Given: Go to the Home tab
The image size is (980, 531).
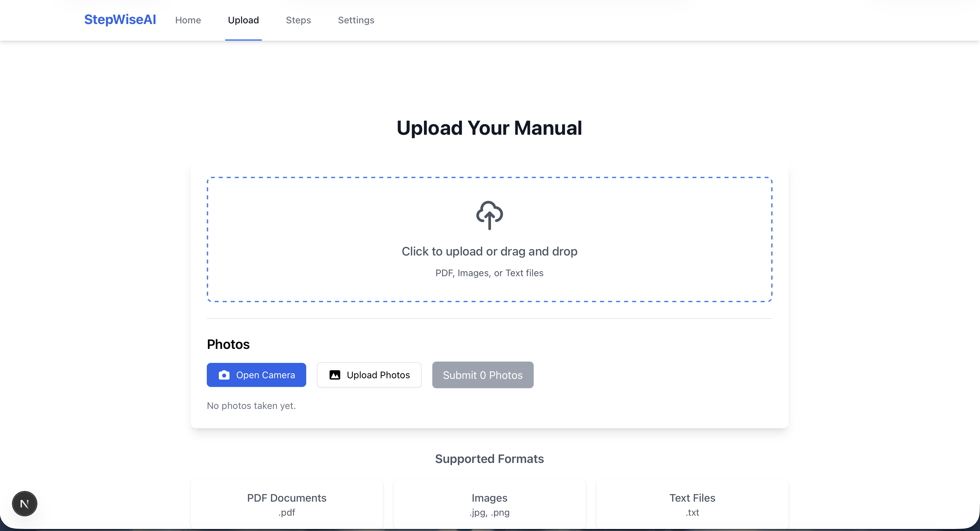Looking at the screenshot, I should pyautogui.click(x=188, y=20).
